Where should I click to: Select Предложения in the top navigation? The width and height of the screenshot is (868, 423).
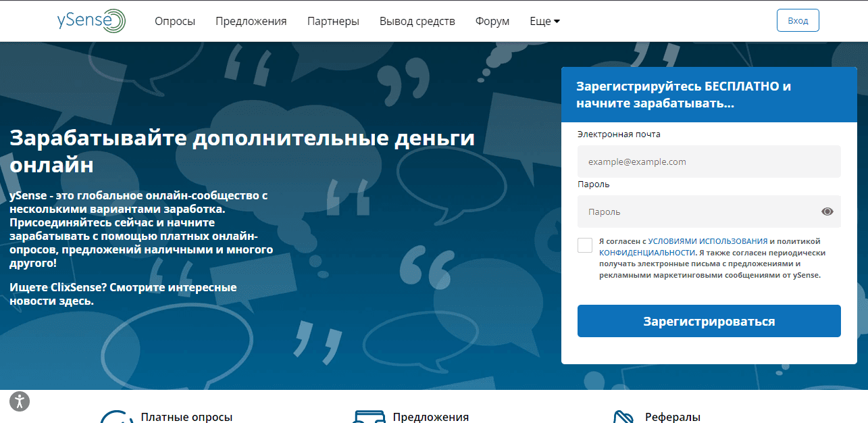coord(251,20)
